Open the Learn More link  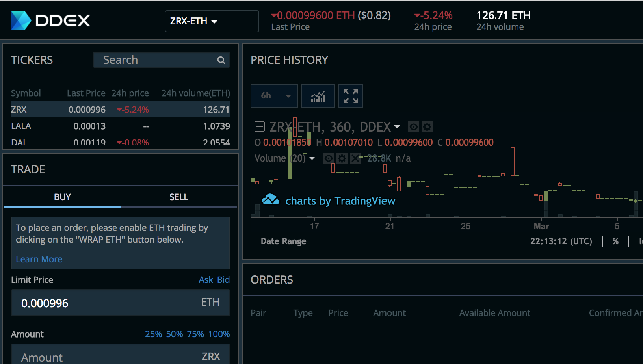39,259
